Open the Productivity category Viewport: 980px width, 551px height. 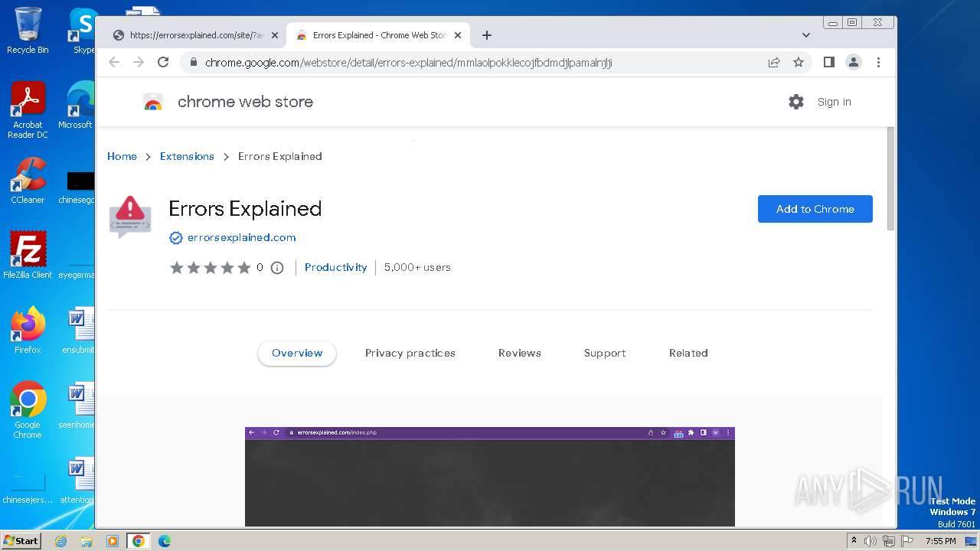tap(335, 267)
